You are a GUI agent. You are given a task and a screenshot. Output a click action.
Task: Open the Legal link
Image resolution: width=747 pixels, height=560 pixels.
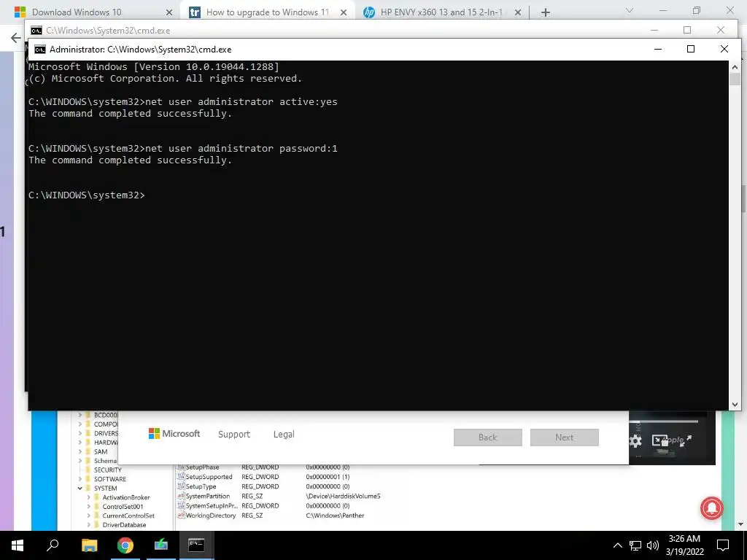point(284,435)
